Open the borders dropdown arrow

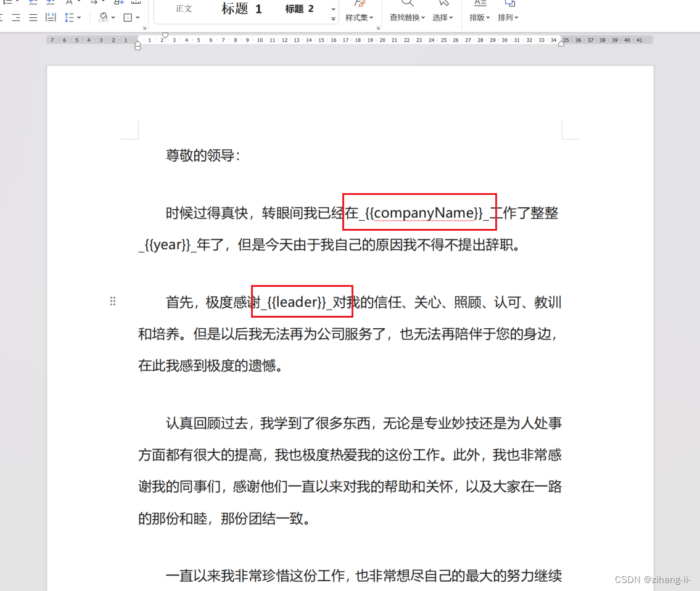[x=138, y=17]
